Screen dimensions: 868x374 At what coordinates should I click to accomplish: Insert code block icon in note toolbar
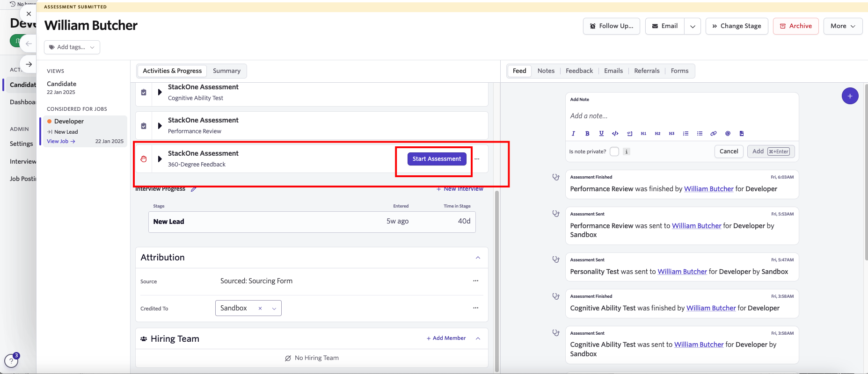click(630, 134)
